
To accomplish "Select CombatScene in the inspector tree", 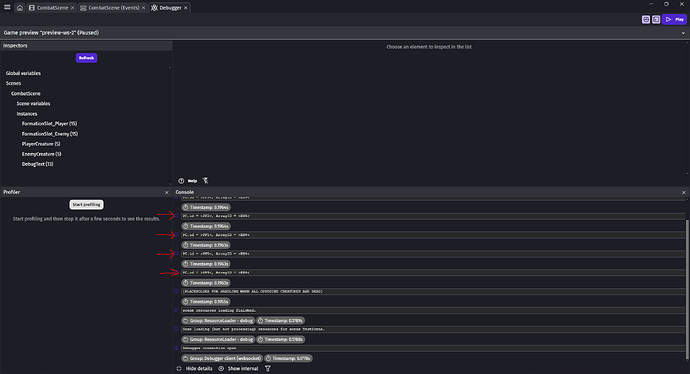I will point(26,93).
